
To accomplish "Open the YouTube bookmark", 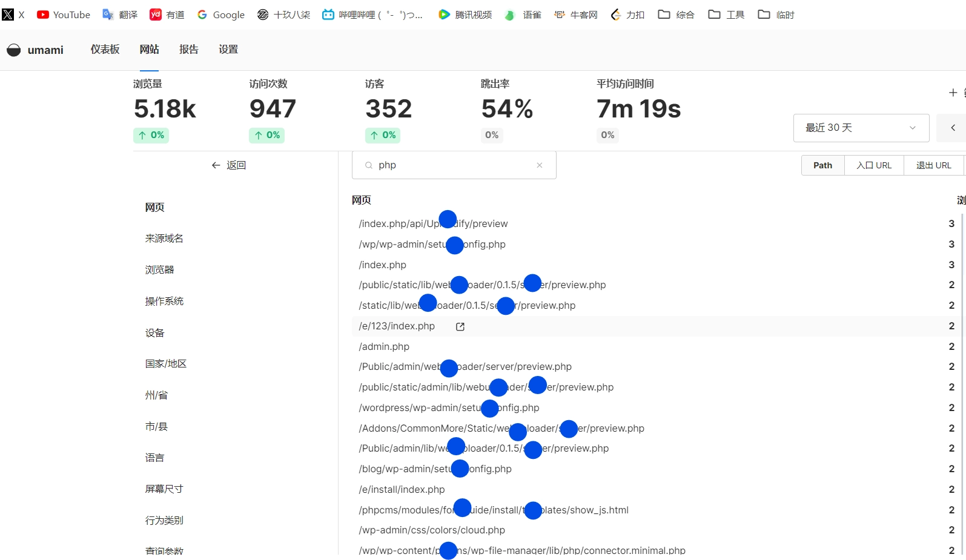I will [x=64, y=15].
